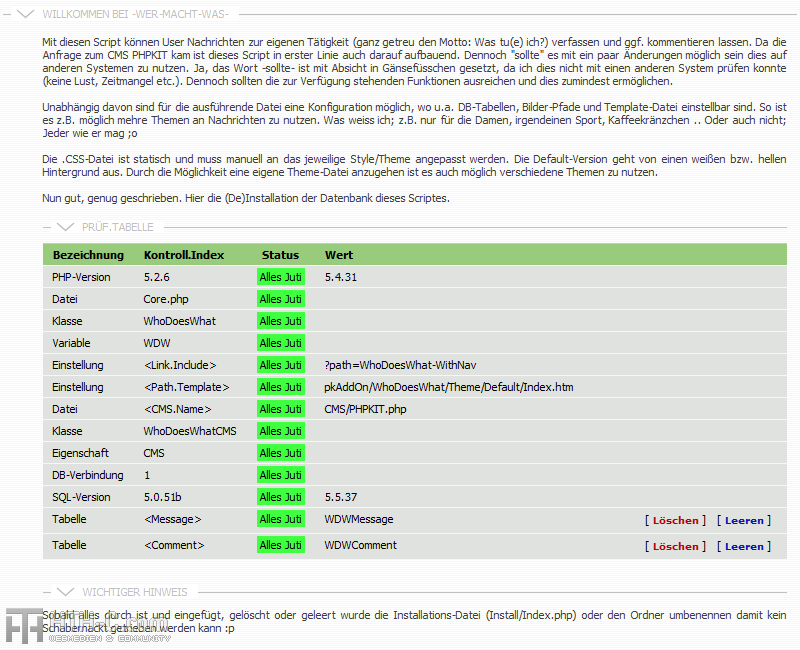Screen dimensions: 800x650
Task: Select the SQL value 5.5.37
Action: pos(341,496)
